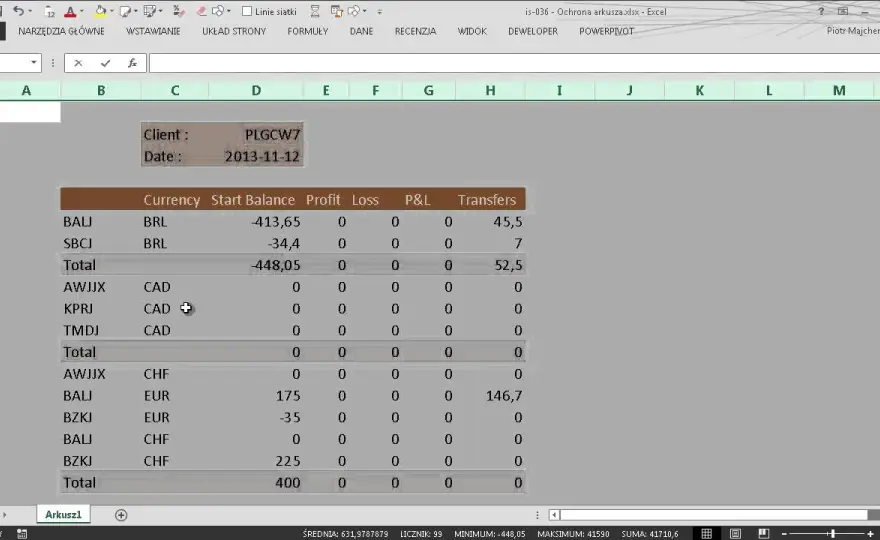This screenshot has width=880, height=540.
Task: Expand the table format icon dropdown
Action: [x=161, y=11]
